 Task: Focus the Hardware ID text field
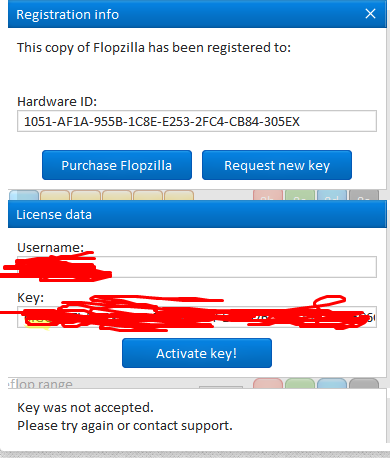point(197,121)
